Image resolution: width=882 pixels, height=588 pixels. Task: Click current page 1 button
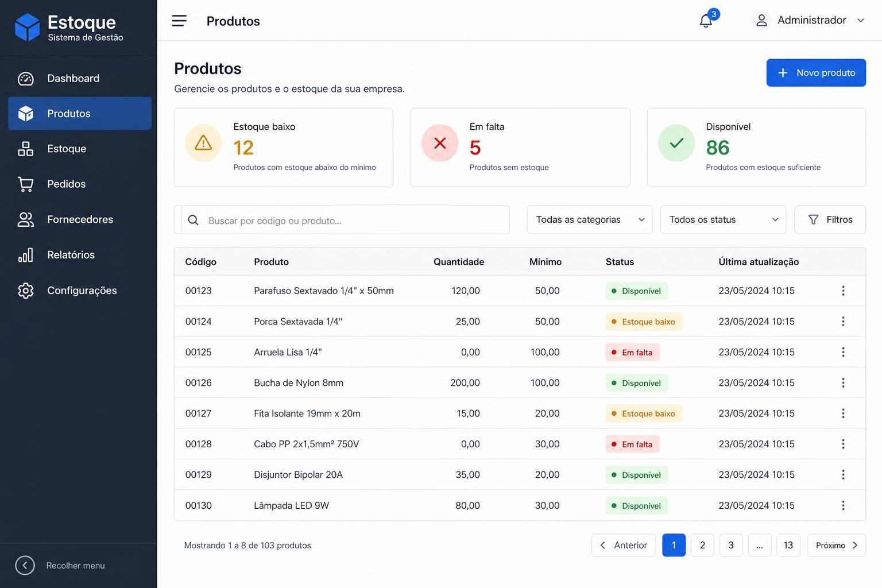[674, 546]
